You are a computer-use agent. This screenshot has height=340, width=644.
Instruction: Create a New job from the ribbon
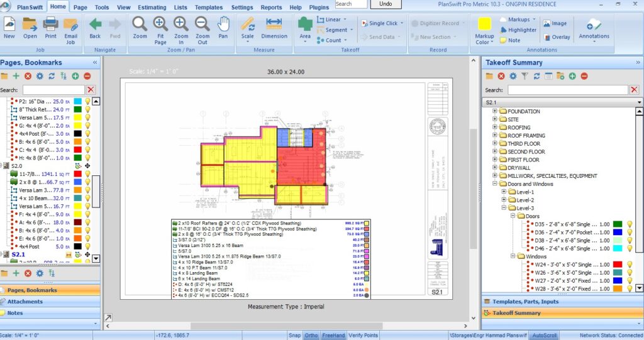click(9, 28)
